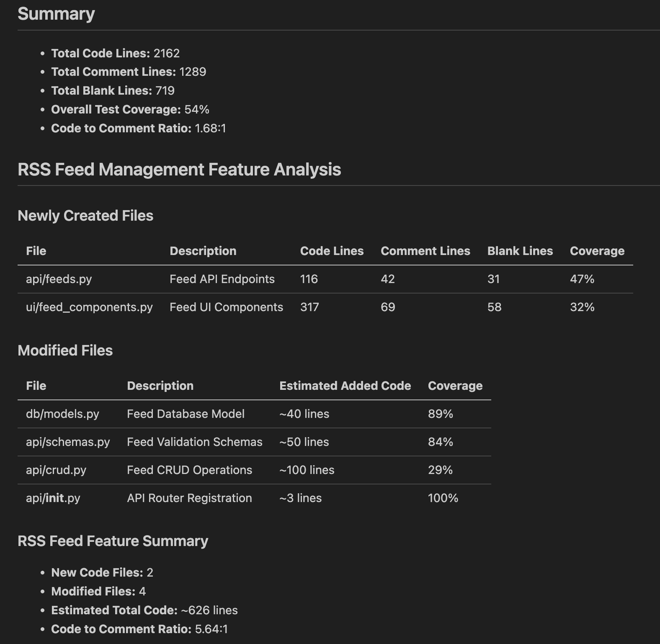
Task: Click the Feed CRUD Operations description
Action: pos(189,470)
